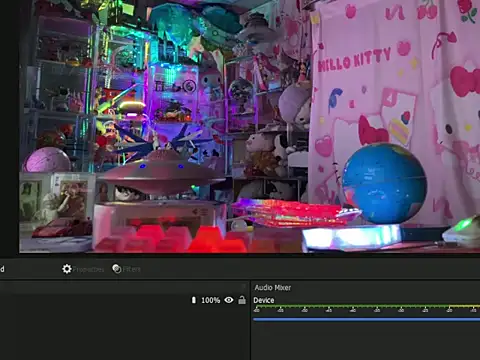Click the Device audio source label
The width and height of the screenshot is (480, 360).
264,300
